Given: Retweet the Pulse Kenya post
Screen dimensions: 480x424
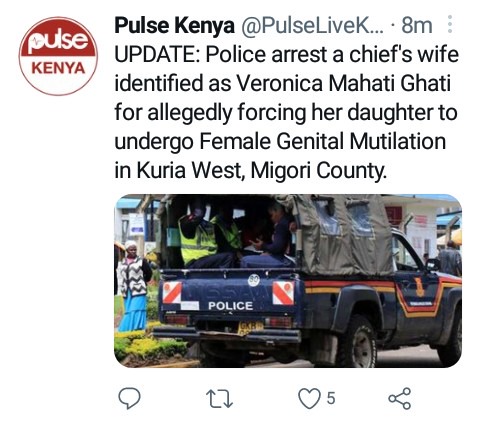Looking at the screenshot, I should tap(219, 399).
